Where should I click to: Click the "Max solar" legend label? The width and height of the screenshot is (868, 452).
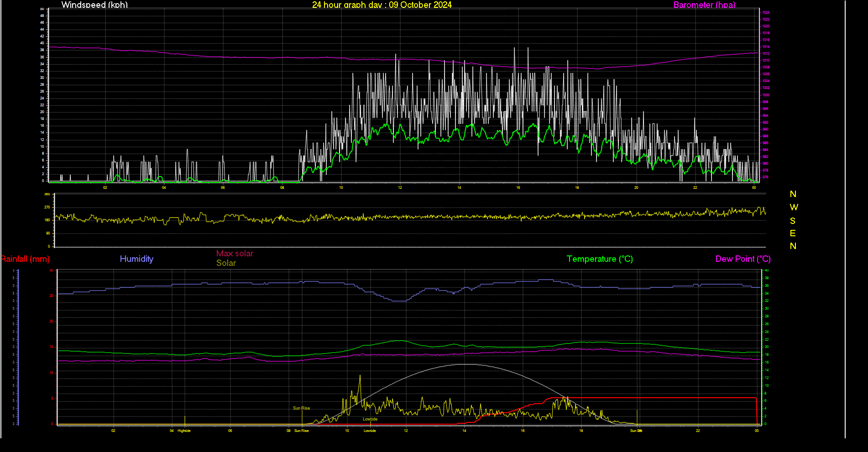235,254
